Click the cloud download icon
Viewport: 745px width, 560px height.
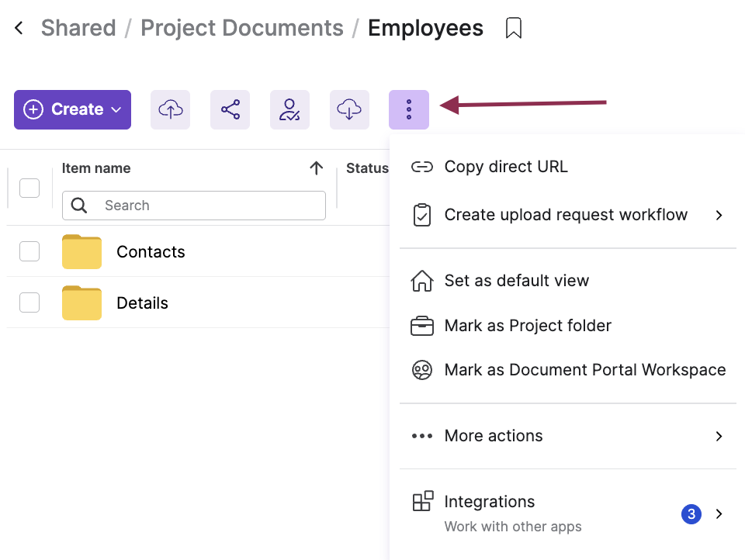pyautogui.click(x=349, y=109)
